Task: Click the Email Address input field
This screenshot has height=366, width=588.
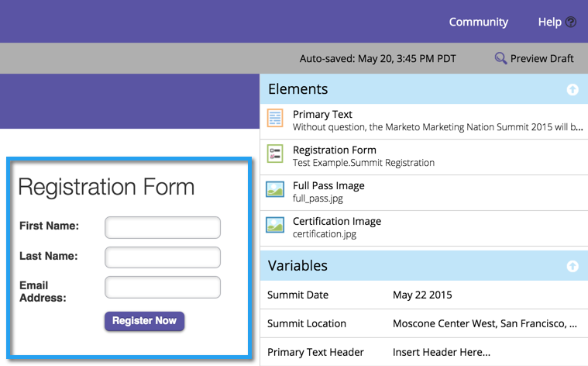Action: [x=163, y=287]
